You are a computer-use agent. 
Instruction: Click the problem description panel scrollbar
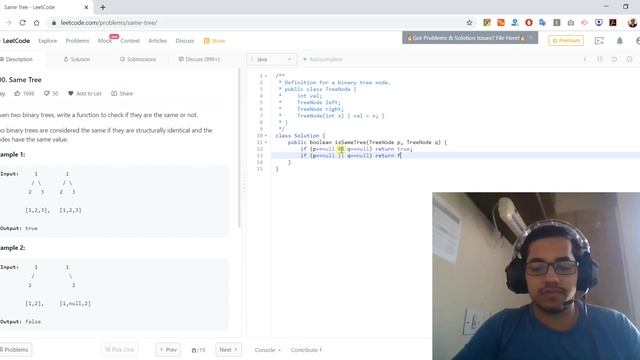coord(239,148)
